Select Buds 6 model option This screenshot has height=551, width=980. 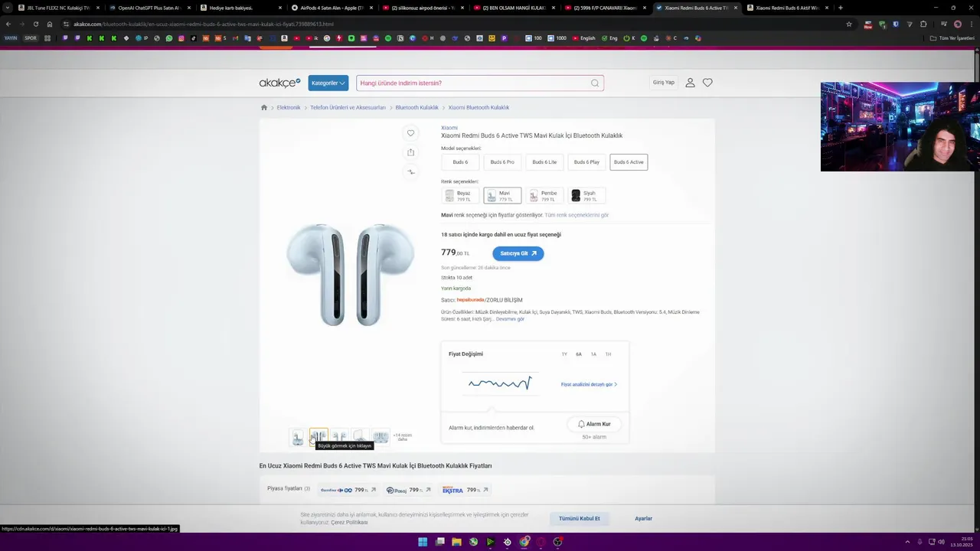[460, 162]
